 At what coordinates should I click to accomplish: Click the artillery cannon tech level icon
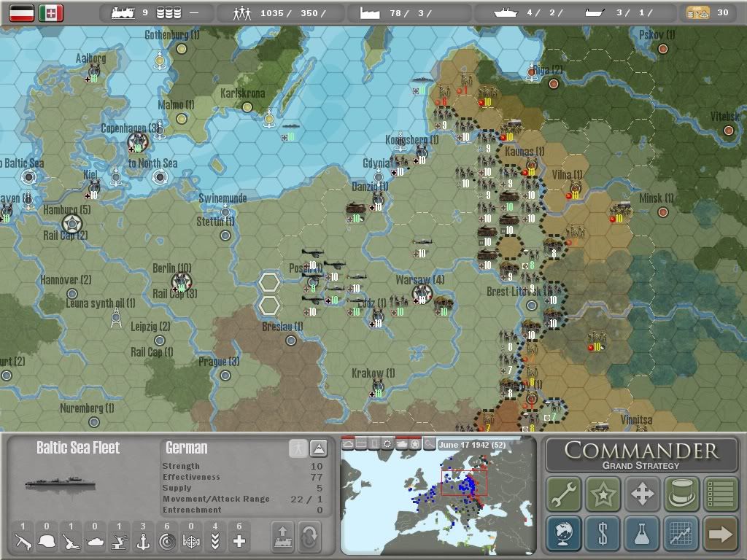click(x=71, y=542)
